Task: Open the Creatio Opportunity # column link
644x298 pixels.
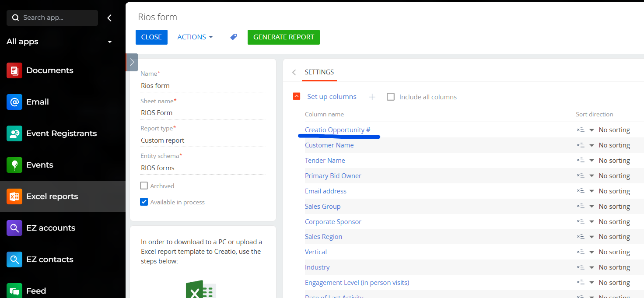Action: (337, 130)
